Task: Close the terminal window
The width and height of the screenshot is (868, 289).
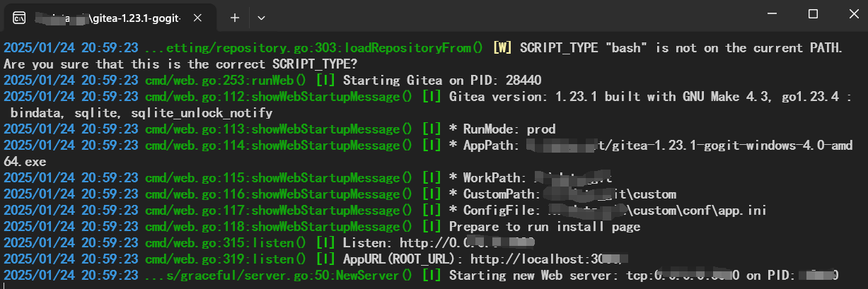Action: coord(848,14)
